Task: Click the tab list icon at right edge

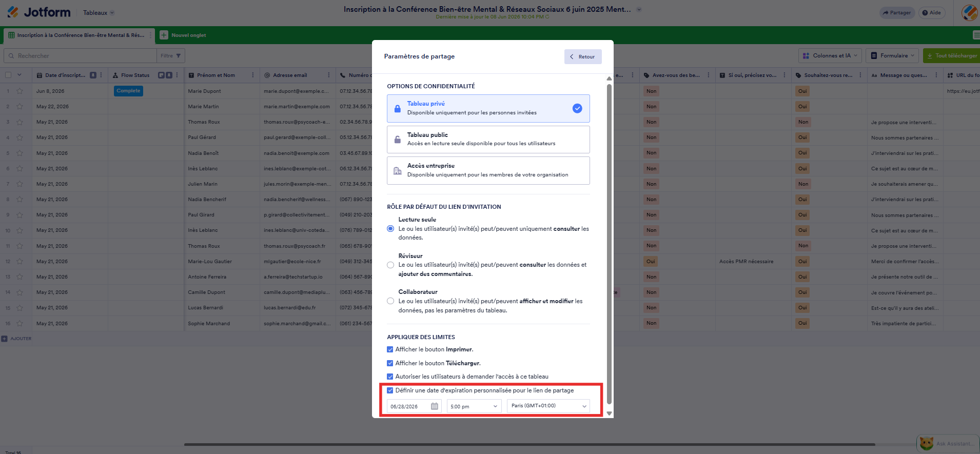Action: tap(976, 35)
